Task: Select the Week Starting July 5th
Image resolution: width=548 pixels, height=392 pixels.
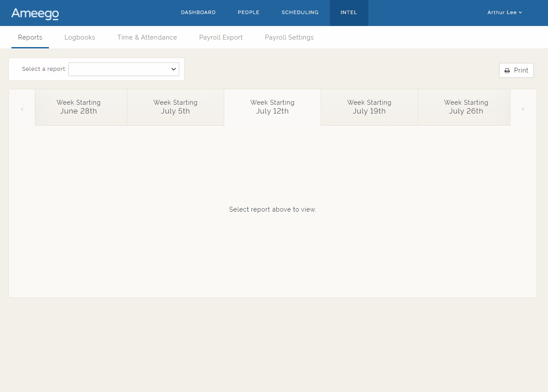Action: (x=175, y=107)
